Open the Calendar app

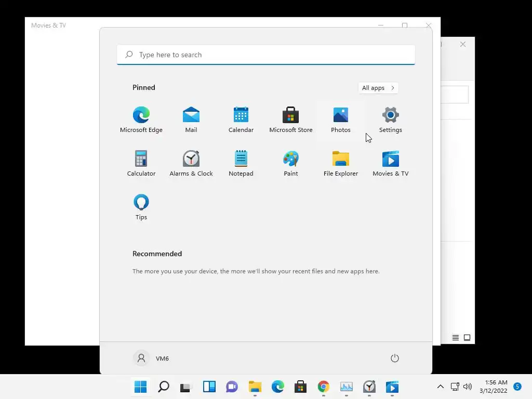(241, 120)
